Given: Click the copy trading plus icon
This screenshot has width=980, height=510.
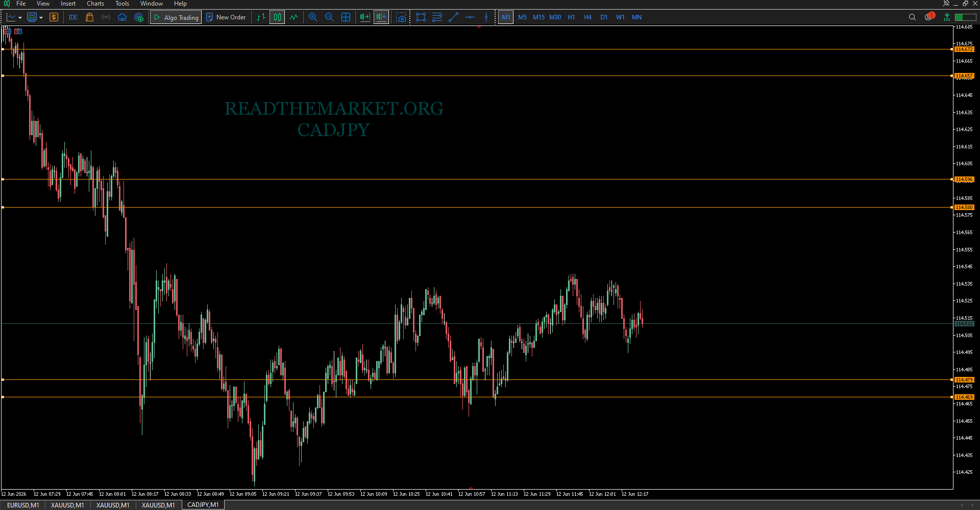Looking at the screenshot, I should [138, 17].
